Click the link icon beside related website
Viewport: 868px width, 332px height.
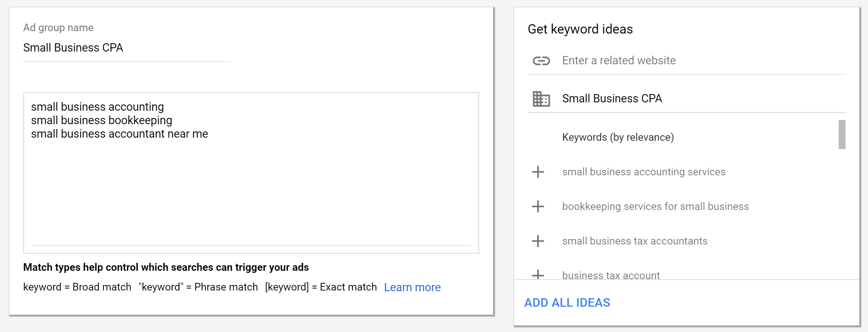tap(541, 61)
